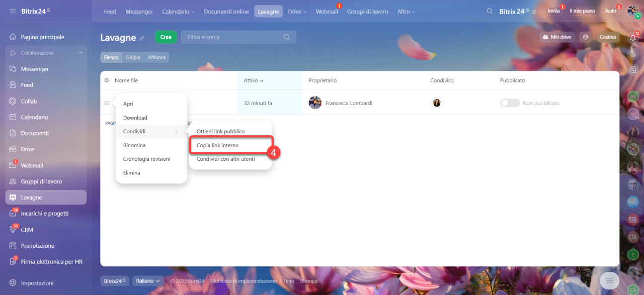
Task: Expand the Condividi submenu
Action: pyautogui.click(x=151, y=132)
